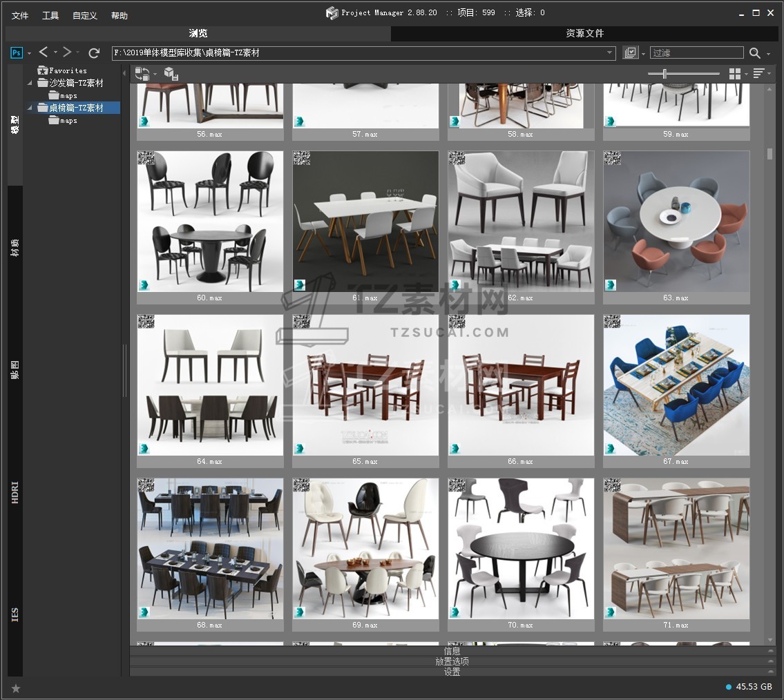Open the 工具 menu
The width and height of the screenshot is (784, 700).
pyautogui.click(x=50, y=15)
